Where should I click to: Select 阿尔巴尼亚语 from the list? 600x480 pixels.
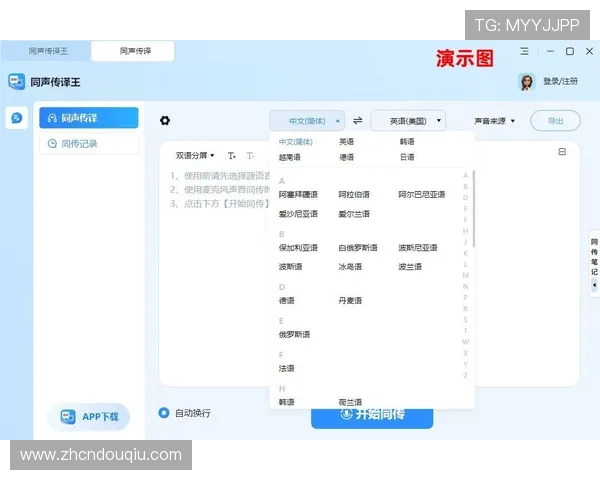click(422, 194)
